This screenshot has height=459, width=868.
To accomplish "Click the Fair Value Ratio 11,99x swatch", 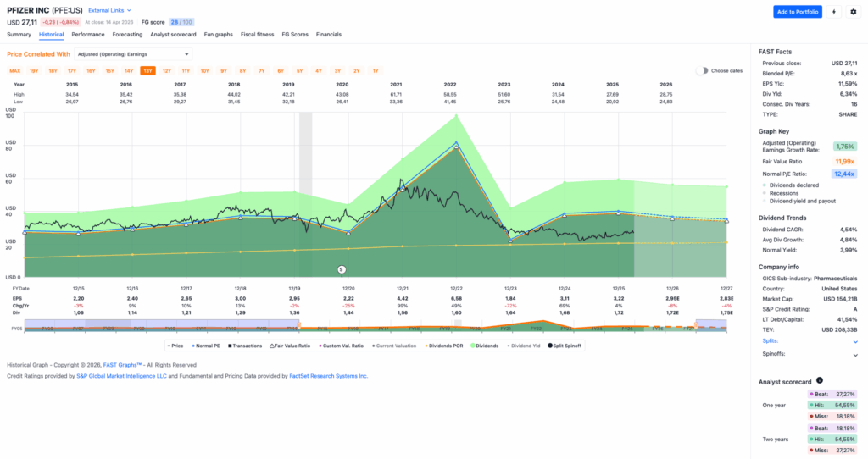I will [x=843, y=161].
